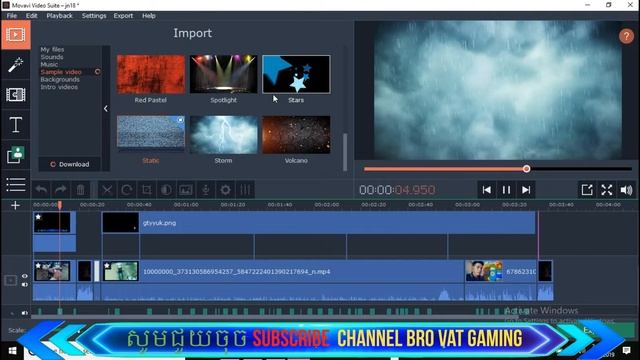The width and height of the screenshot is (640, 360).
Task: Open the Stickers tab icon
Action: click(16, 154)
